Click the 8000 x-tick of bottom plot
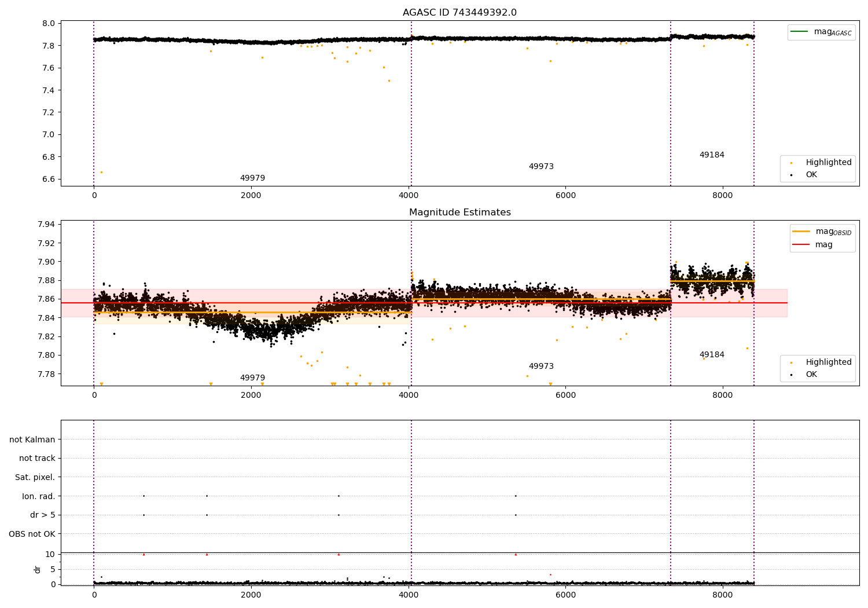Screen dimensions: 868x608 tap(723, 595)
